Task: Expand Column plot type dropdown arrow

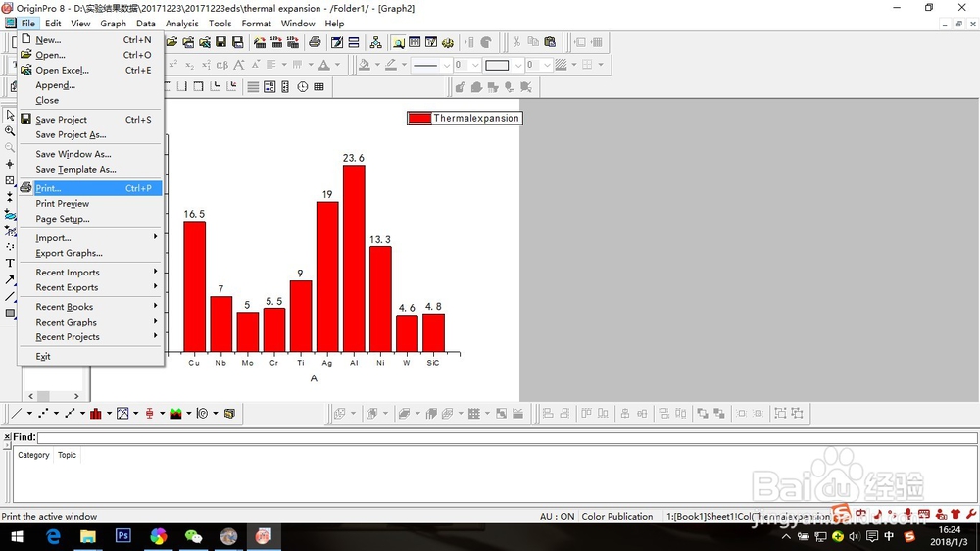Action: tap(109, 413)
